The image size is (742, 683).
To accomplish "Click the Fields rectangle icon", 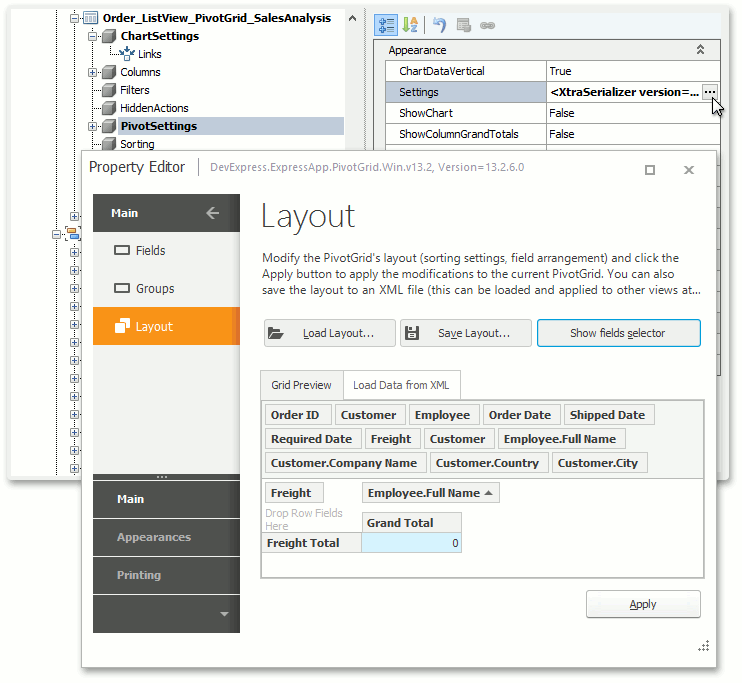I will click(x=122, y=250).
